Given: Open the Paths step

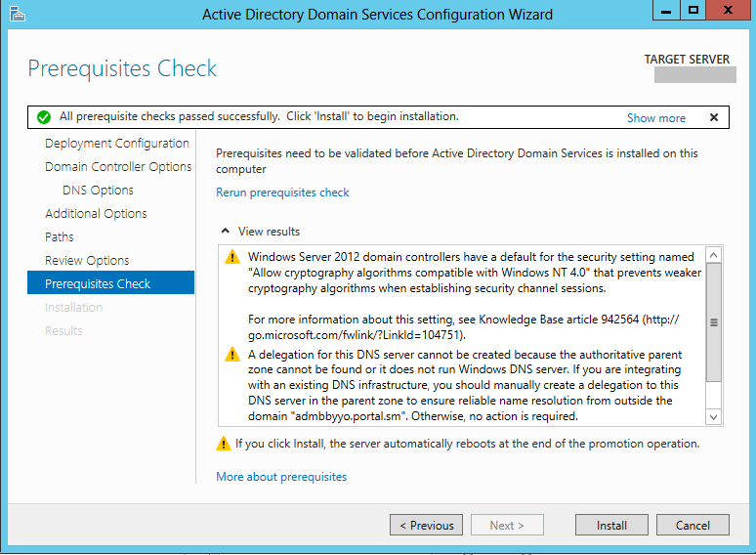Looking at the screenshot, I should point(59,237).
